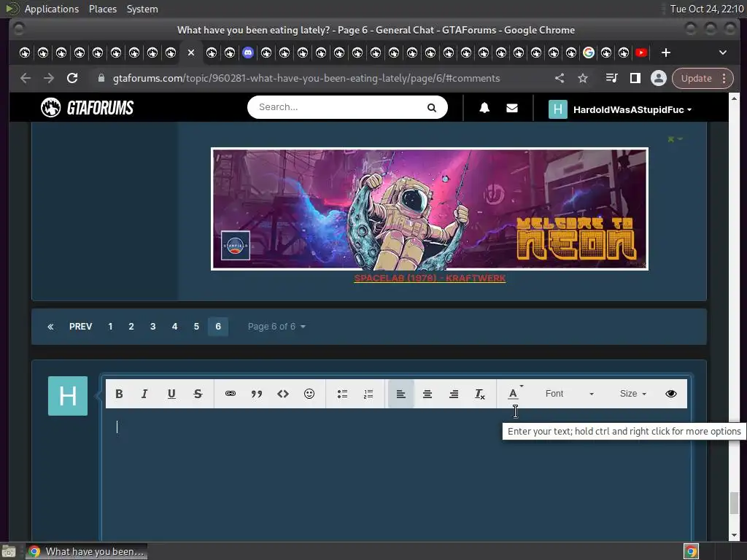Share this page
This screenshot has height=560, width=747.
point(560,78)
